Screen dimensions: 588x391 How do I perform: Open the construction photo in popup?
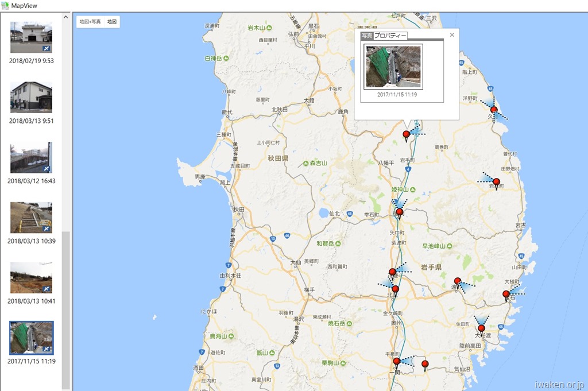click(x=393, y=67)
